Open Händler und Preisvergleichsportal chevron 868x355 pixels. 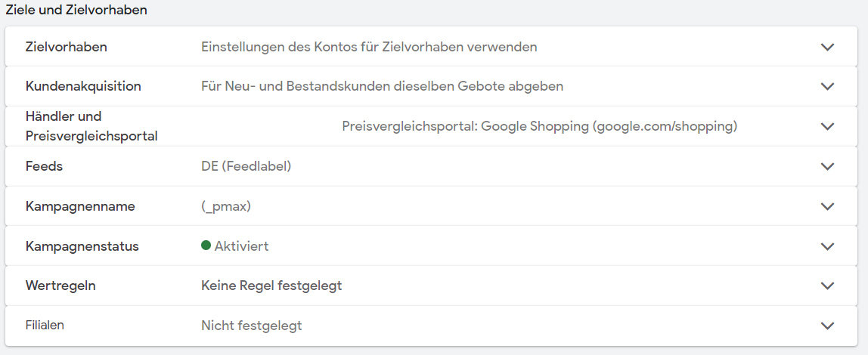(x=827, y=127)
